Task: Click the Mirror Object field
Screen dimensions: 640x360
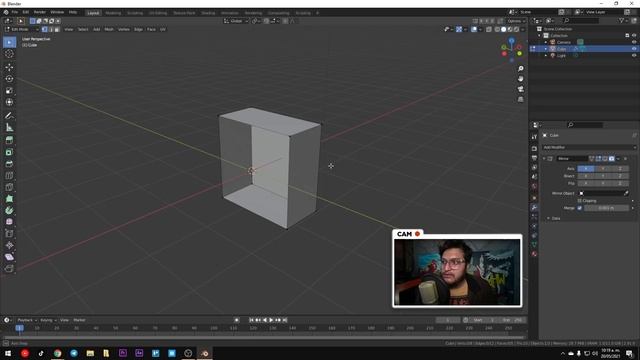Action: point(603,193)
